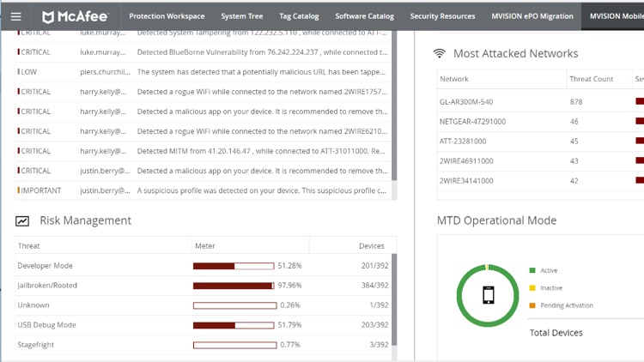Image resolution: width=644 pixels, height=362 pixels.
Task: Open justin.berry malicious app threat row
Action: 204,171
